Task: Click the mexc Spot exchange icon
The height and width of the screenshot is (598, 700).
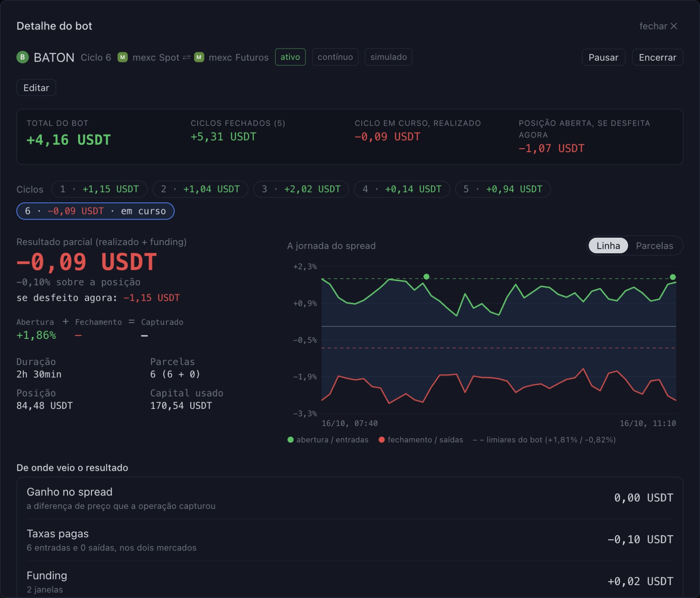Action: point(122,57)
